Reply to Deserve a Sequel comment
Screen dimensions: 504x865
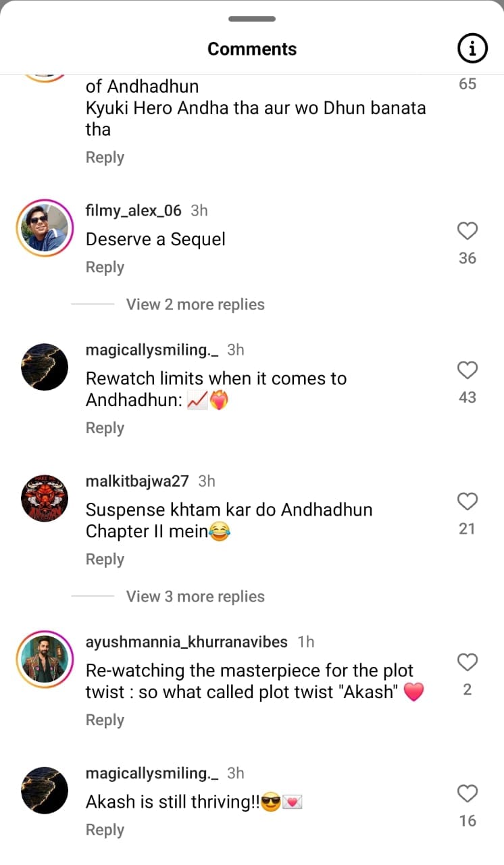pyautogui.click(x=105, y=268)
